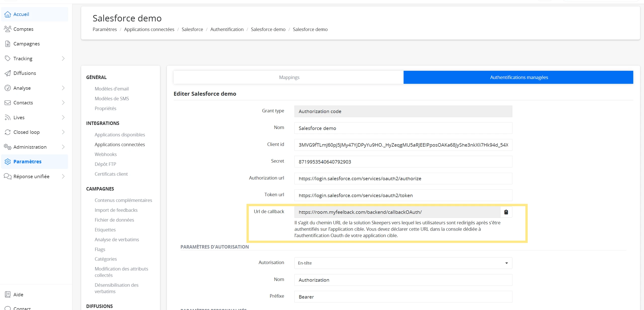Expand the Administration submenu chevron
The height and width of the screenshot is (310, 644).
(x=63, y=147)
